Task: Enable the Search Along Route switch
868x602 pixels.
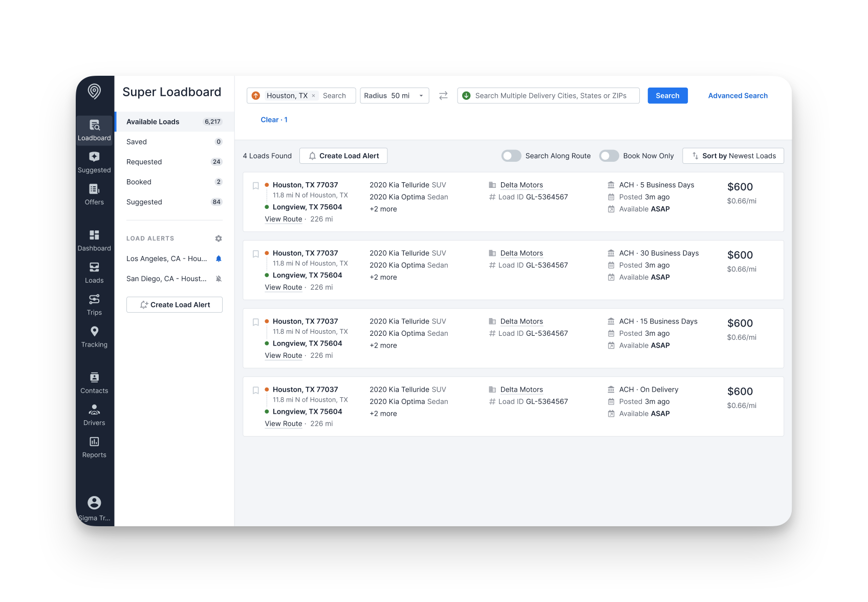Action: 511,156
